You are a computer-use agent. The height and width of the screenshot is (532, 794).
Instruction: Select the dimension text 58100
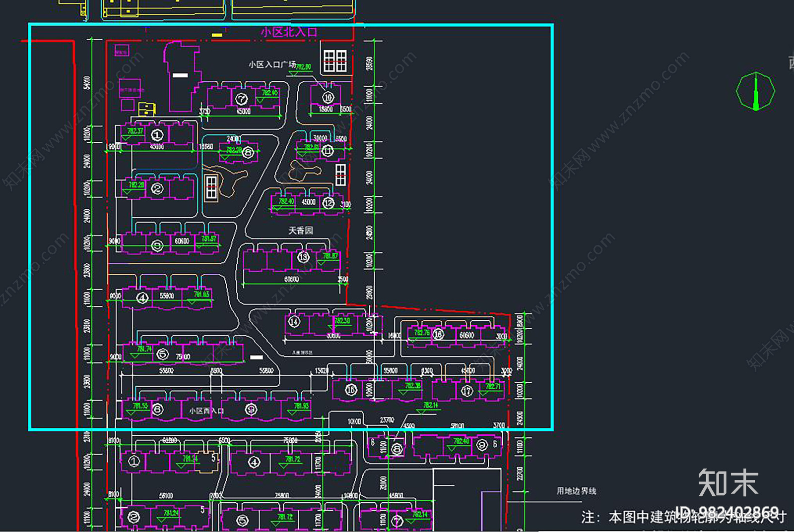[457, 425]
